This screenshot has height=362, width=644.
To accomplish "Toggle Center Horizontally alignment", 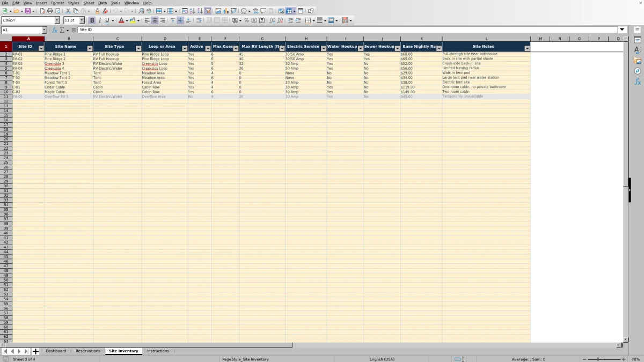I will coord(155,20).
